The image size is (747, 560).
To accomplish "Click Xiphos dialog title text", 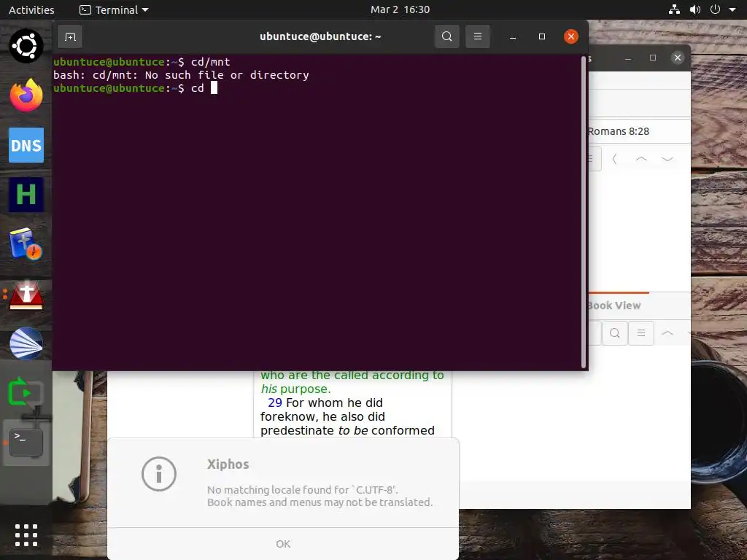I will pyautogui.click(x=228, y=464).
